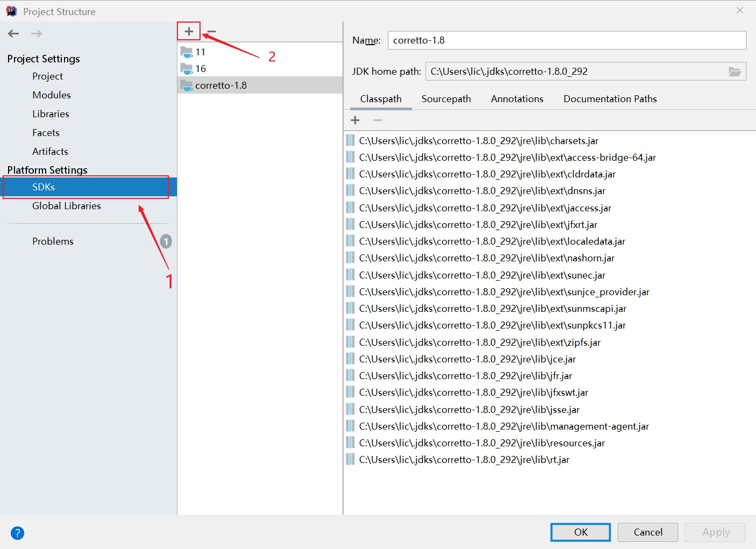Close the Project Structure dialog
The width and height of the screenshot is (756, 549).
click(740, 10)
